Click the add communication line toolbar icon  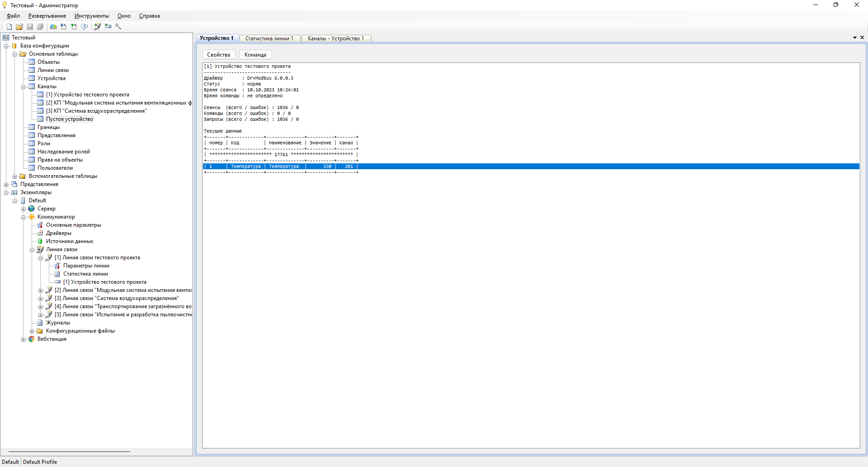(97, 27)
